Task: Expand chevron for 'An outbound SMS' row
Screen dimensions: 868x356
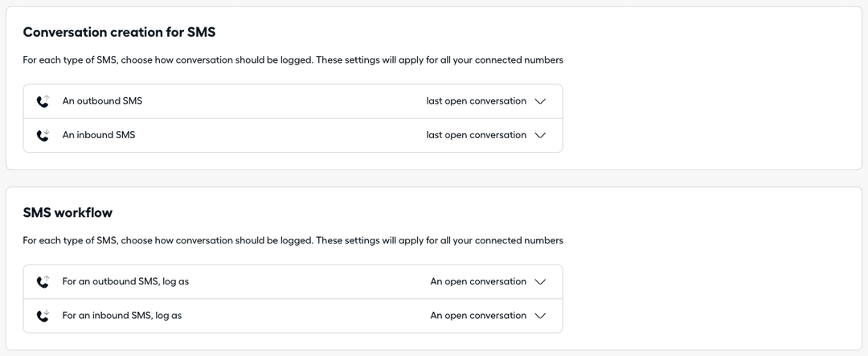Action: tap(540, 101)
